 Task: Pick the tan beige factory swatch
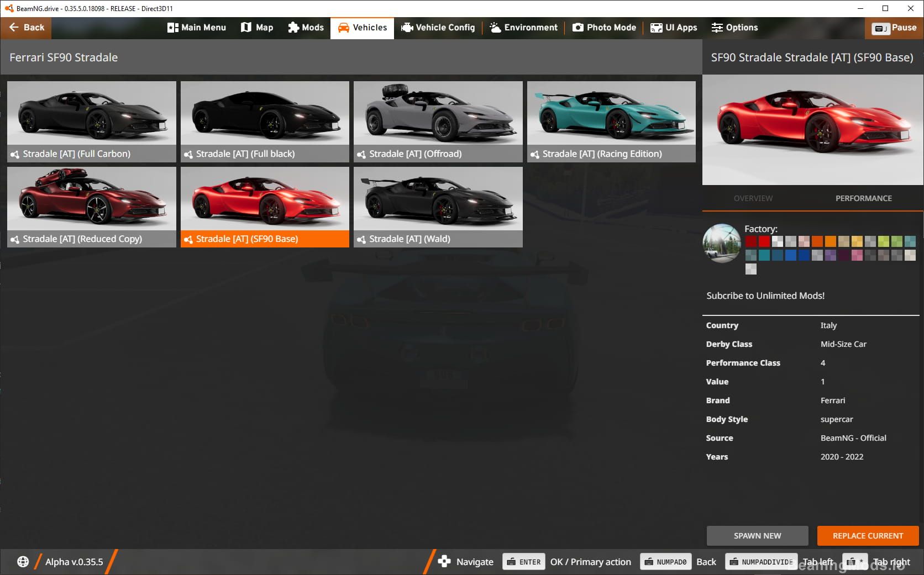843,241
